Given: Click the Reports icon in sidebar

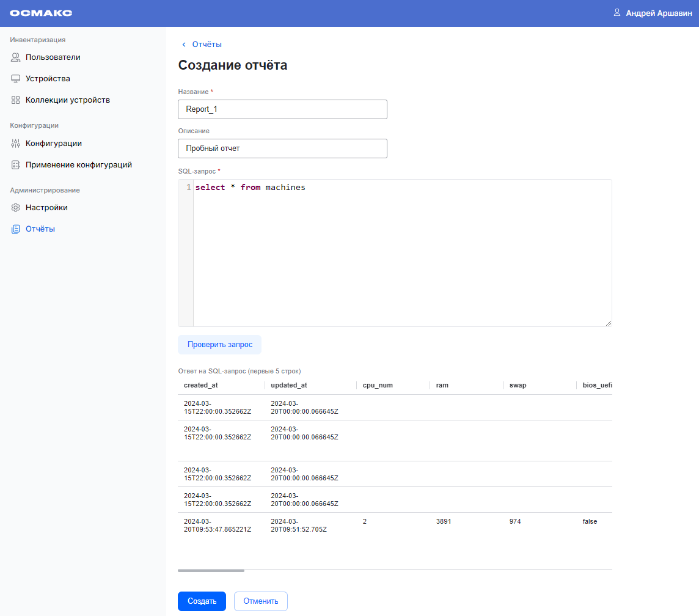Looking at the screenshot, I should click(x=16, y=229).
